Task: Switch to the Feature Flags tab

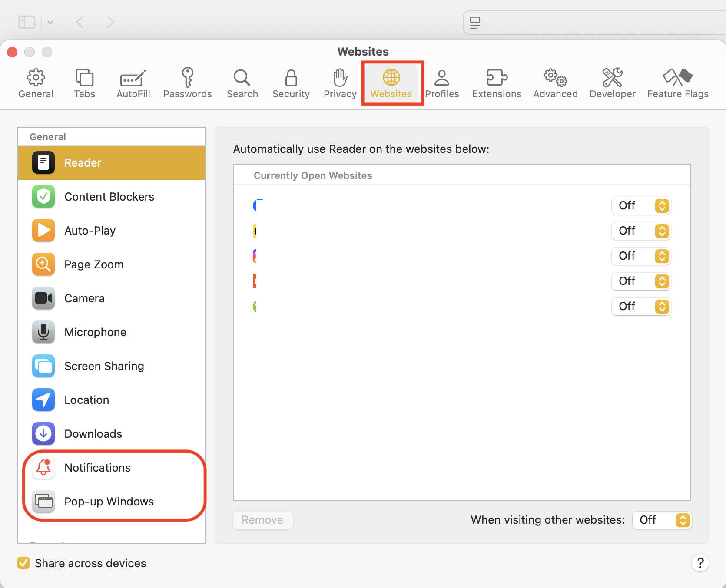Action: (x=677, y=83)
